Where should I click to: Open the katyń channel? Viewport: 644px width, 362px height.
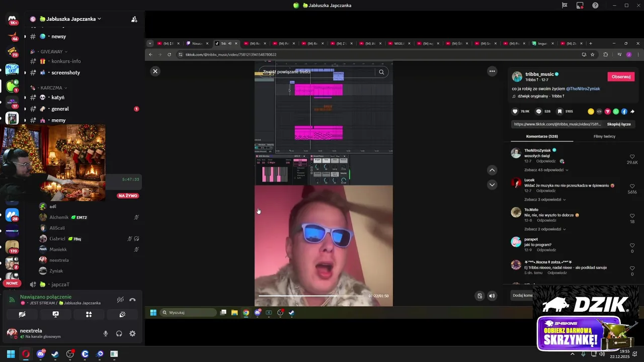click(x=58, y=98)
